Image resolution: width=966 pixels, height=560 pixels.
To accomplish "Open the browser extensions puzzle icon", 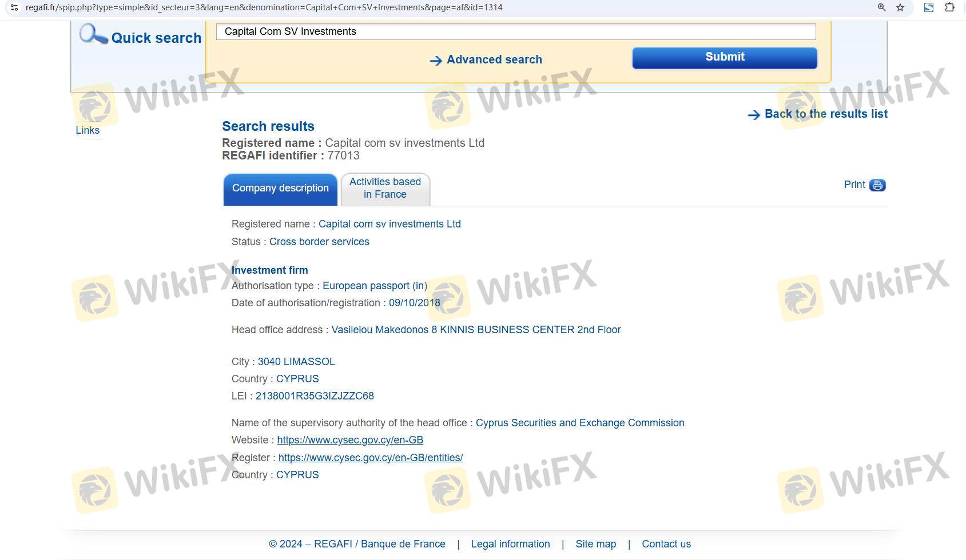I will [949, 7].
